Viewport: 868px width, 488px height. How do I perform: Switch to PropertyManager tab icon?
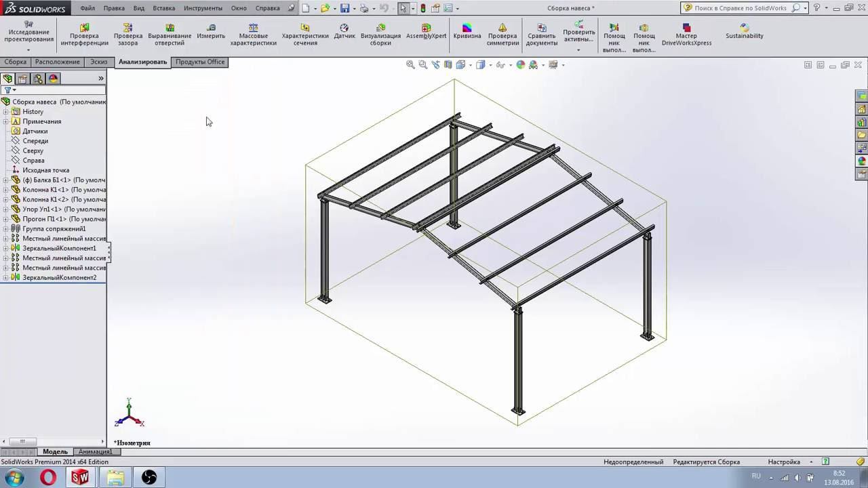[x=22, y=79]
